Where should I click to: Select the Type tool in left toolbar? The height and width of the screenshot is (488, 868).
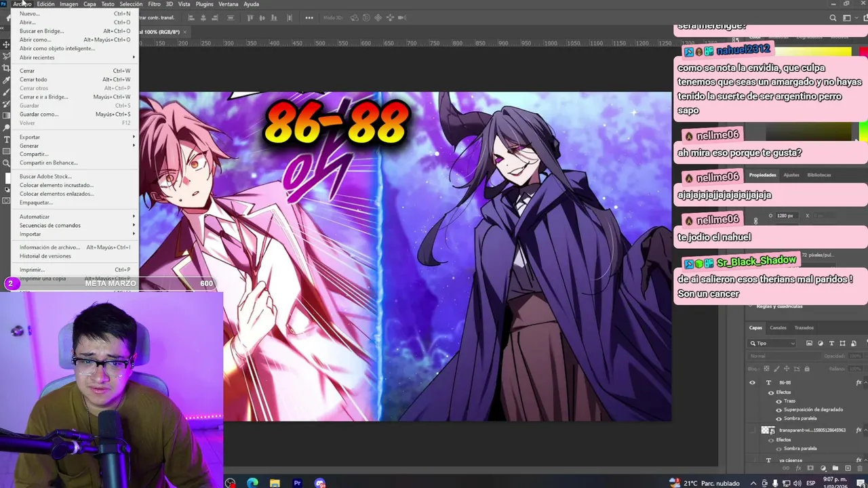pyautogui.click(x=6, y=140)
